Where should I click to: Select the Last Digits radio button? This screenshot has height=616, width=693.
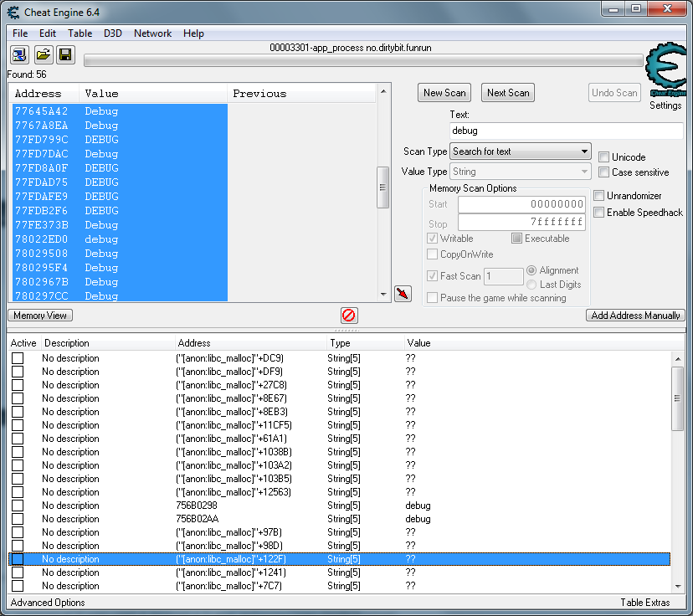(531, 285)
